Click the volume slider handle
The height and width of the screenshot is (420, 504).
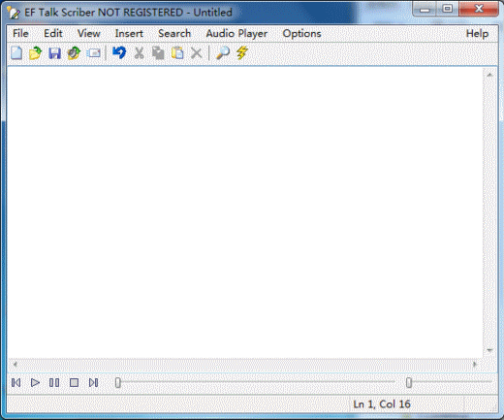[x=409, y=382]
